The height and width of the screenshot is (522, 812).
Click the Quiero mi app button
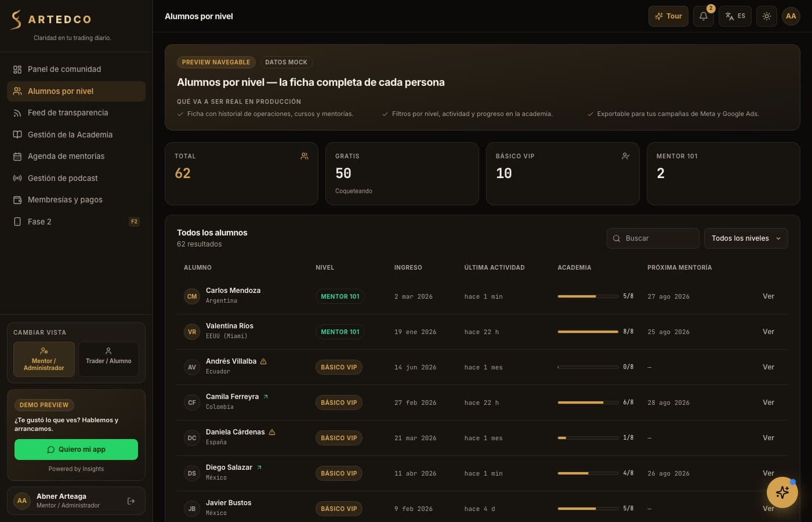coord(76,449)
